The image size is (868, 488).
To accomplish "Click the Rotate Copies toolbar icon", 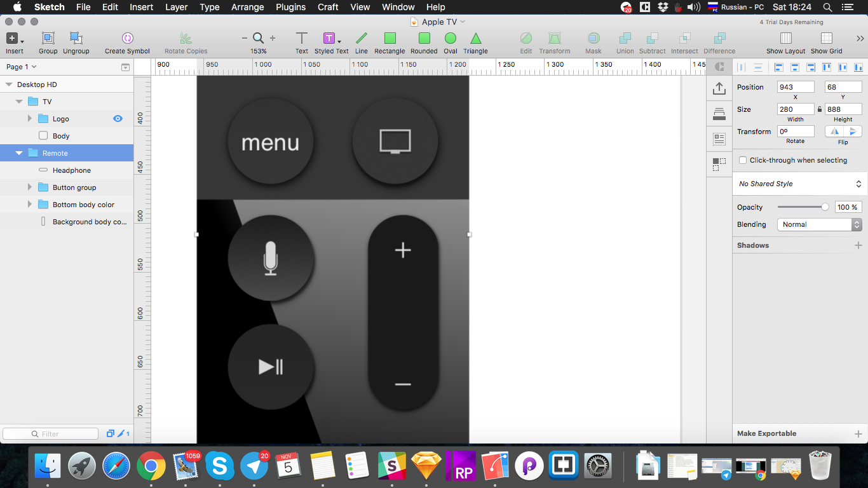I will [x=186, y=39].
